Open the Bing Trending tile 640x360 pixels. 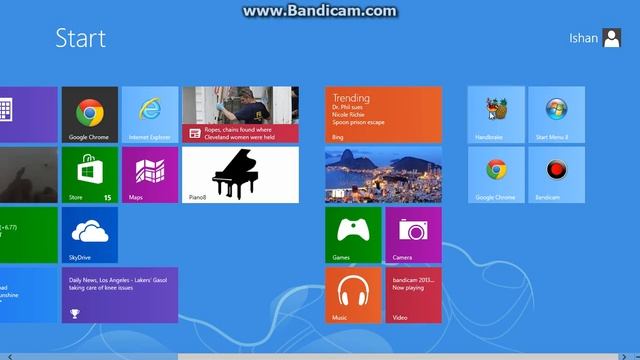pos(383,115)
